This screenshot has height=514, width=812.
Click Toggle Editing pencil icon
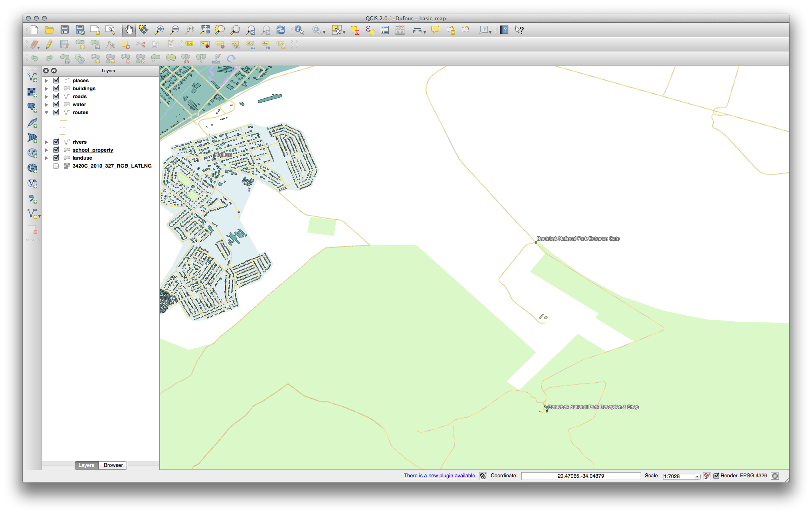[49, 44]
